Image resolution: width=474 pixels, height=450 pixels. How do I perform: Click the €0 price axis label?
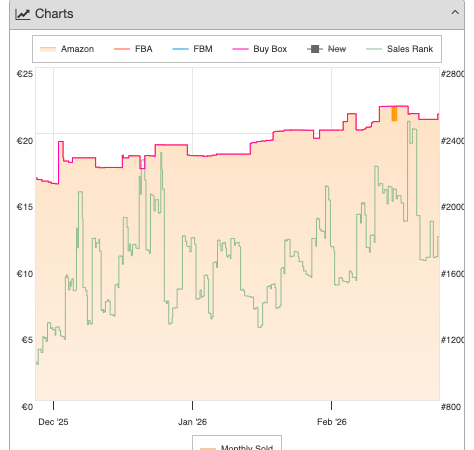(x=27, y=407)
